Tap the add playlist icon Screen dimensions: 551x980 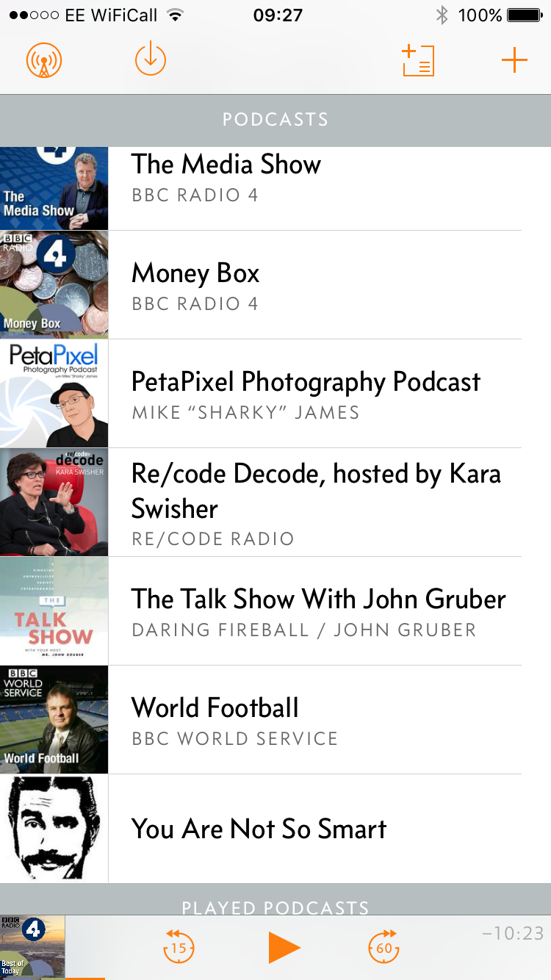click(418, 60)
